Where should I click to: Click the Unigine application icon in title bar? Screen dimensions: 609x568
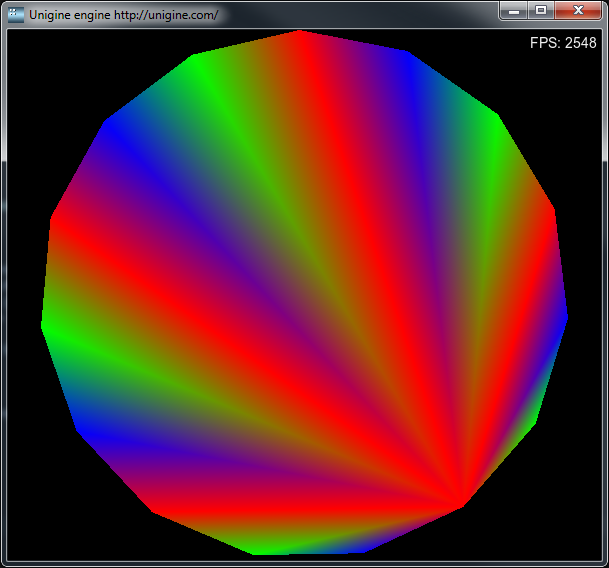(x=16, y=14)
